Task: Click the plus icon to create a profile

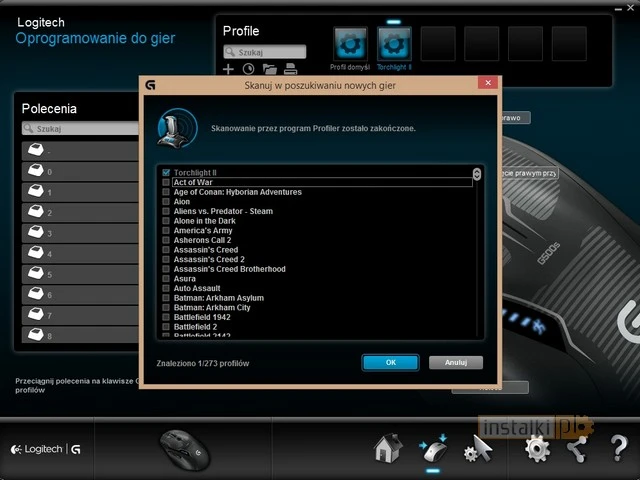Action: coord(228,69)
